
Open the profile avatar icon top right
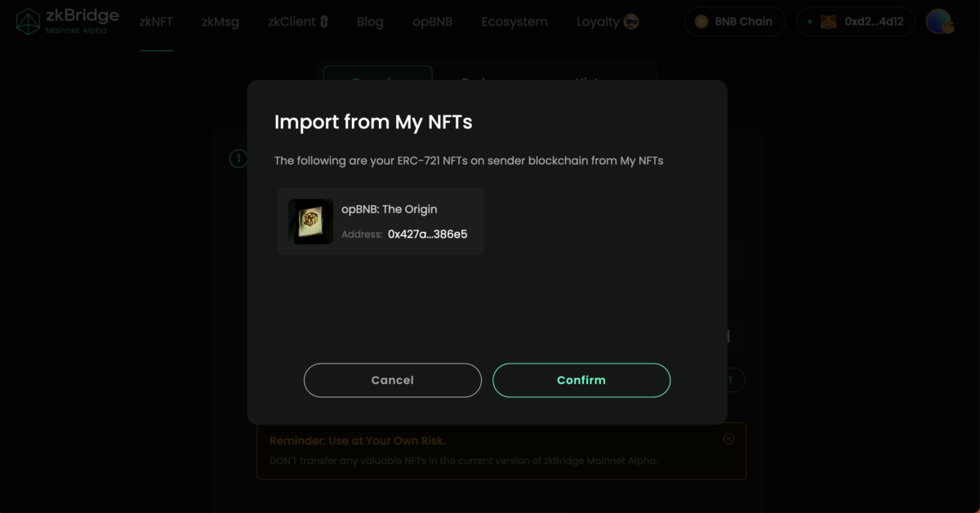point(938,21)
